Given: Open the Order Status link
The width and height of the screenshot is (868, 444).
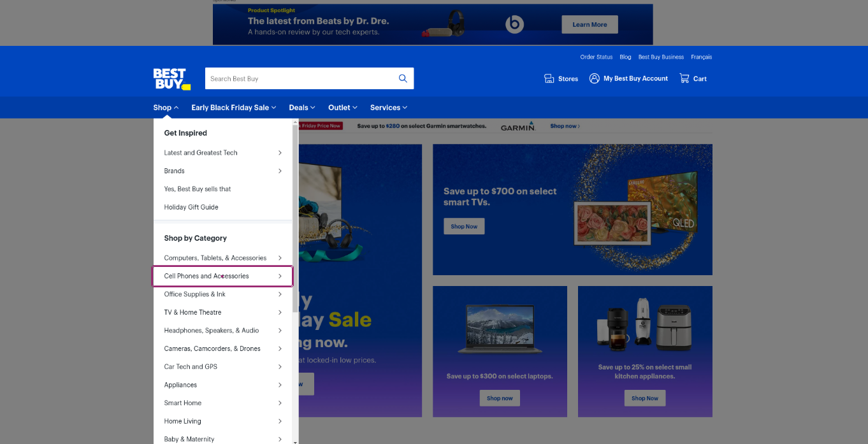Looking at the screenshot, I should pyautogui.click(x=596, y=57).
